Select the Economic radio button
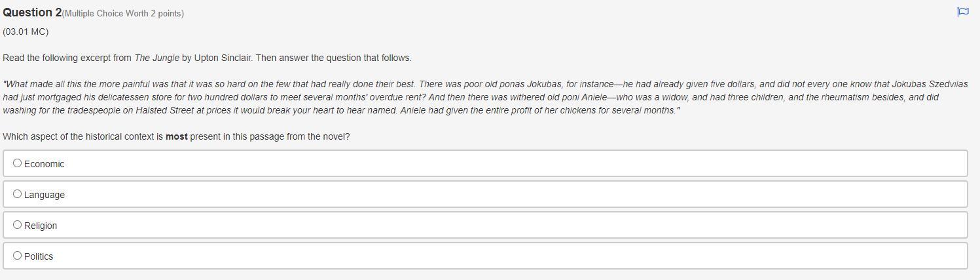The height and width of the screenshot is (280, 980). tap(18, 163)
